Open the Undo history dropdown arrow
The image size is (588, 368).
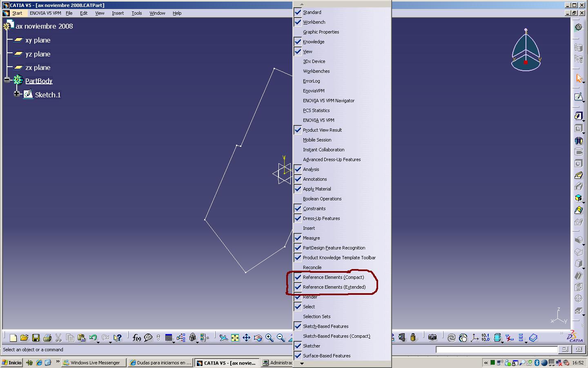pos(98,342)
